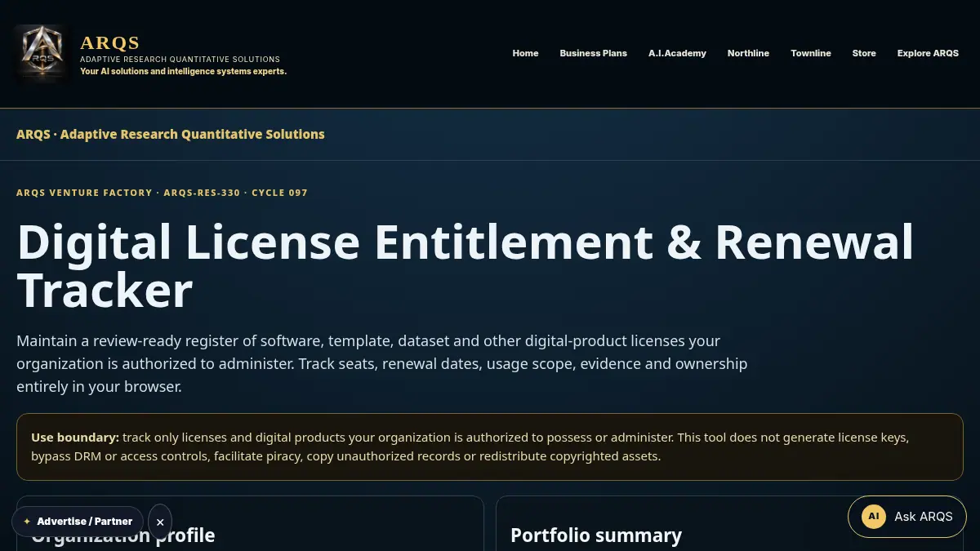Click the ARQS brand name heading

pyautogui.click(x=110, y=42)
